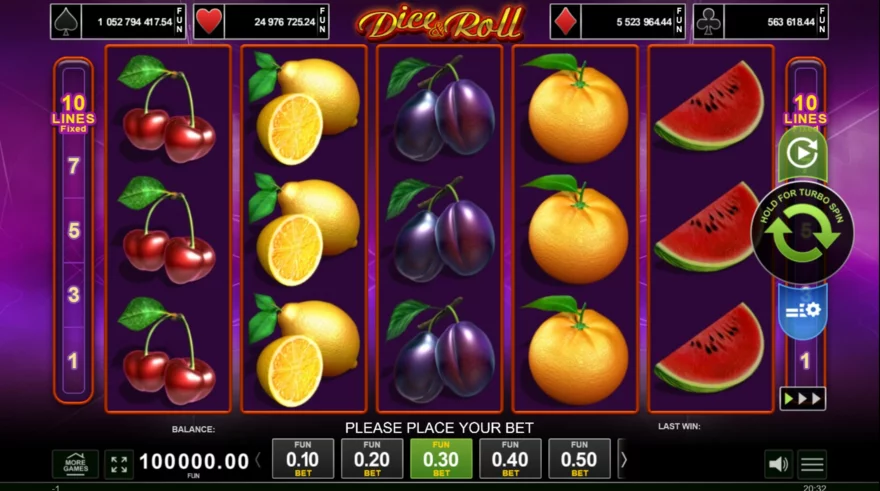Select the 0.40 FUN bet
880x491 pixels.
pos(510,458)
